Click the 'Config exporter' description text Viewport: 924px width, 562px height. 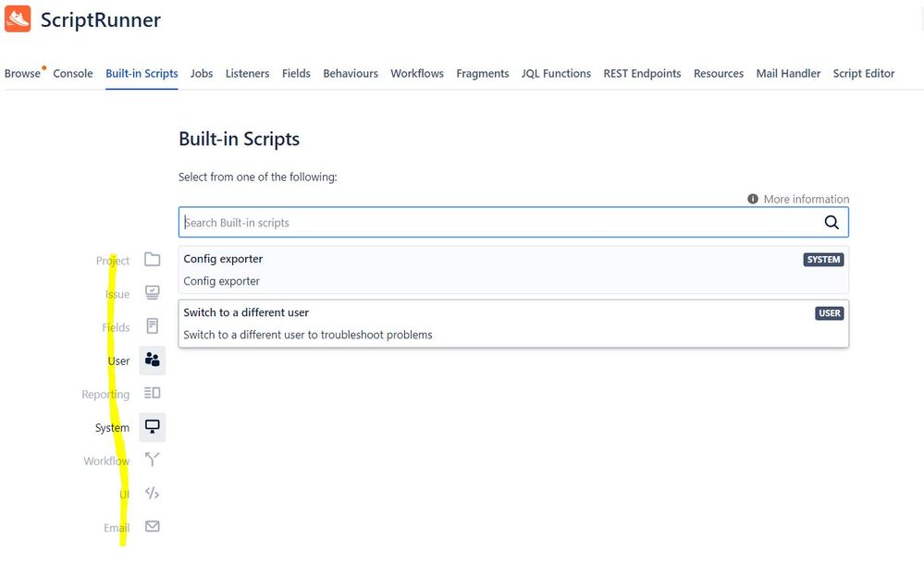(x=222, y=282)
